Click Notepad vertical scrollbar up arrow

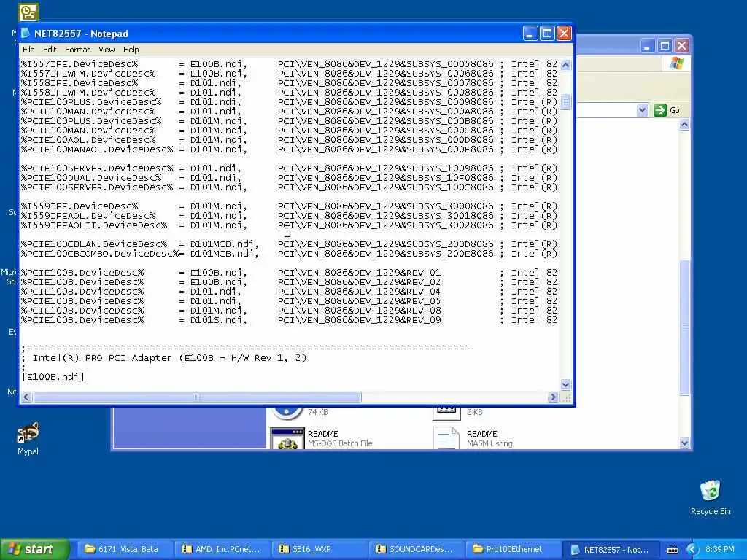coord(565,65)
